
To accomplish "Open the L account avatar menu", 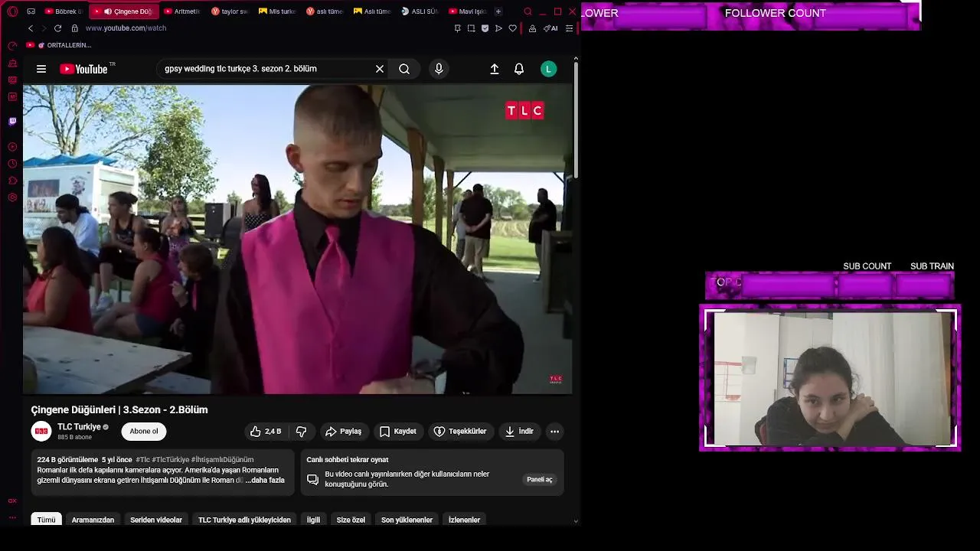I will pyautogui.click(x=548, y=69).
